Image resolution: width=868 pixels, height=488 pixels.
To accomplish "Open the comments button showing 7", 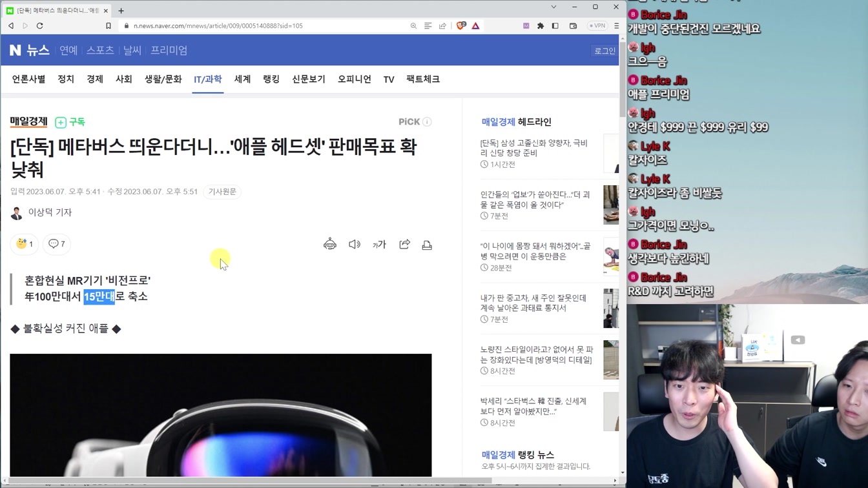I will click(57, 244).
